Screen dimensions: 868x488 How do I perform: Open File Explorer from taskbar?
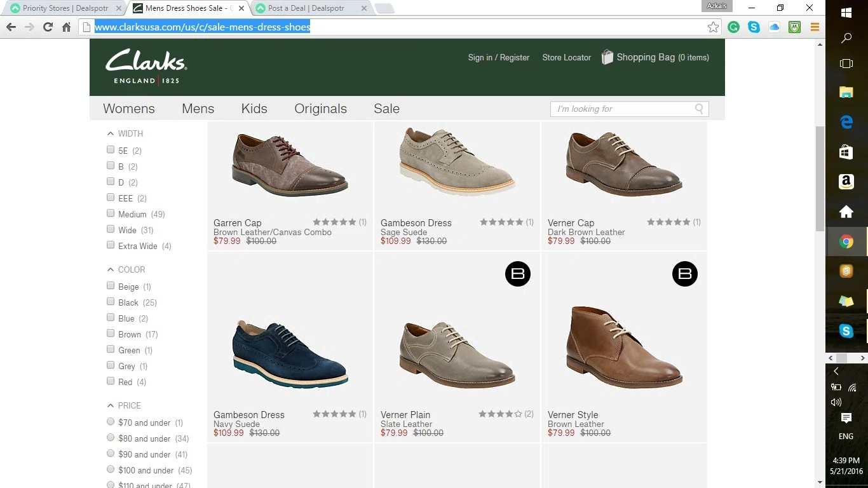point(846,92)
